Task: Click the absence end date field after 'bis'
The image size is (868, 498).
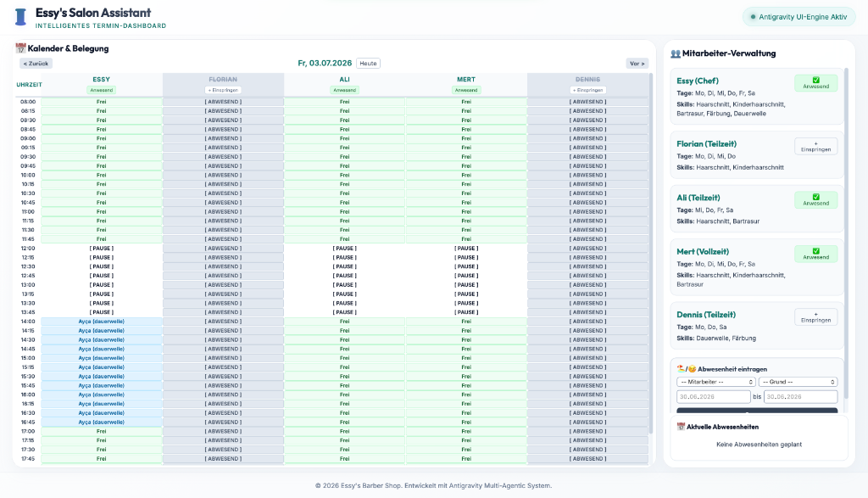Action: click(x=800, y=397)
